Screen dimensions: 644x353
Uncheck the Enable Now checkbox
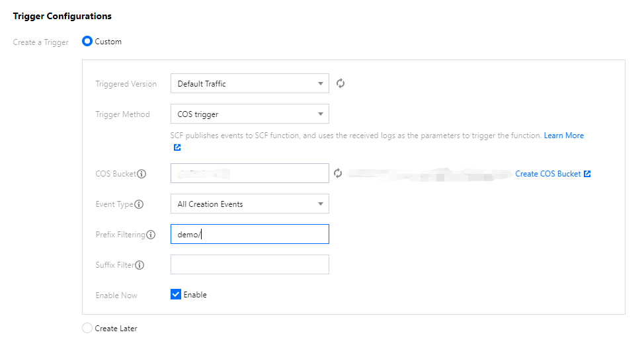(176, 294)
